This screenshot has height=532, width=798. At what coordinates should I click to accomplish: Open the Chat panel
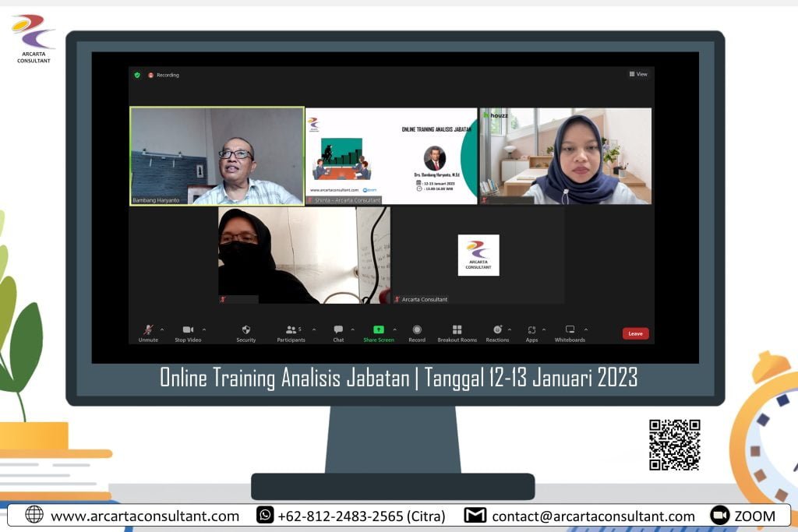(x=338, y=330)
